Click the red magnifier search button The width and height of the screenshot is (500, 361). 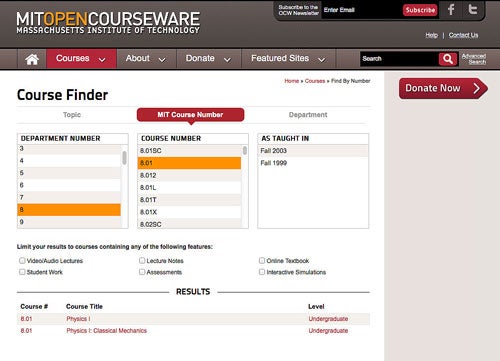[448, 59]
